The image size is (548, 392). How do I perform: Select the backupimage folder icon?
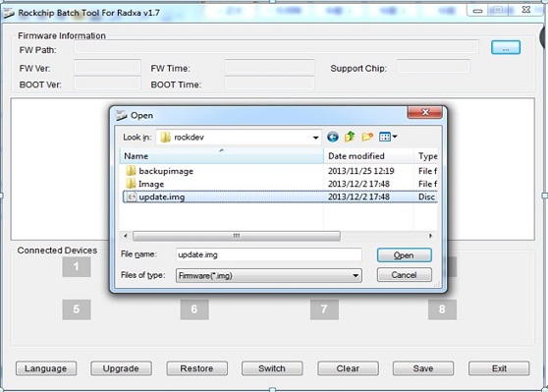[x=131, y=171]
